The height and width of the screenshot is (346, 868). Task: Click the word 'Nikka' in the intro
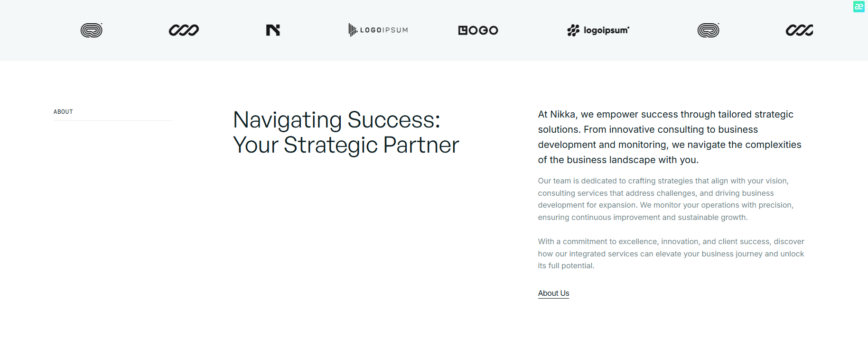(562, 114)
